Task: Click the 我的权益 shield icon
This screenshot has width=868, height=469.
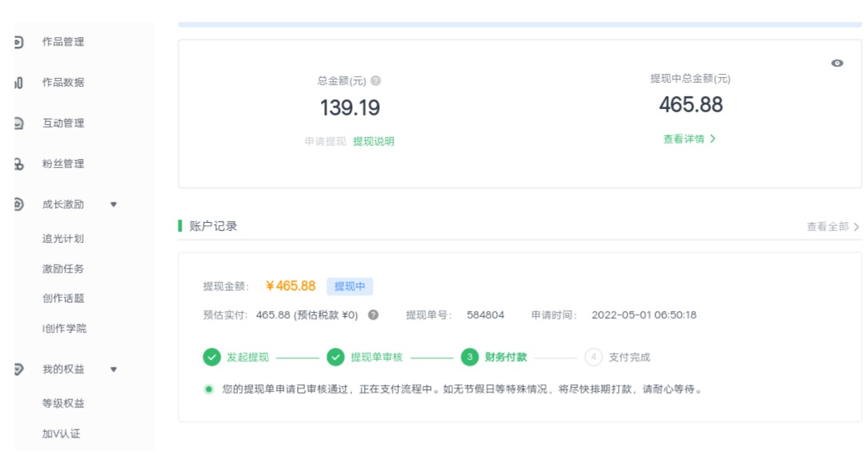Action: (x=19, y=369)
